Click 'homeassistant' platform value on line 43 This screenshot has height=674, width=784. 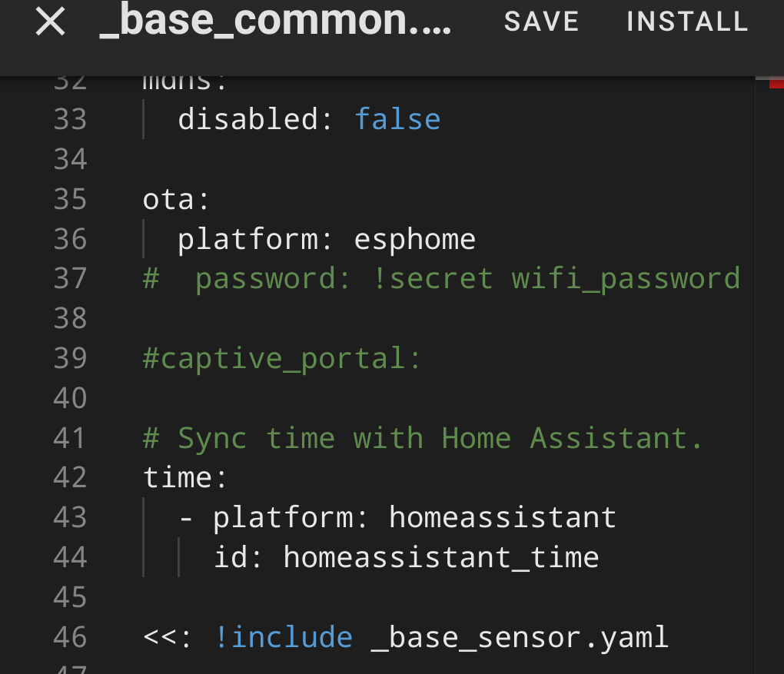tap(503, 517)
